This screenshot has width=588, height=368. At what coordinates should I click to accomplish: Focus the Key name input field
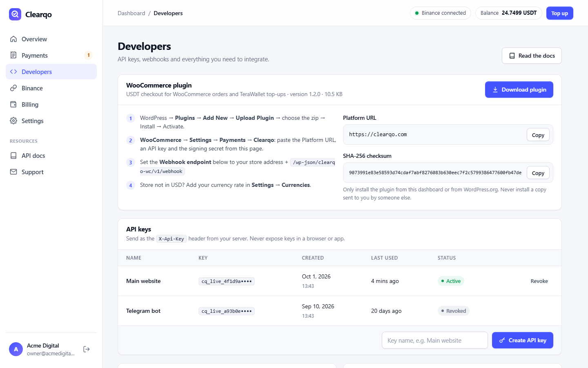(x=435, y=340)
